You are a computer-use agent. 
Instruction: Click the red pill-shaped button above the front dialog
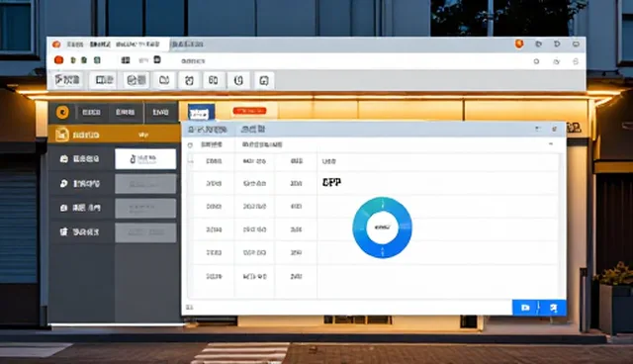pyautogui.click(x=249, y=111)
